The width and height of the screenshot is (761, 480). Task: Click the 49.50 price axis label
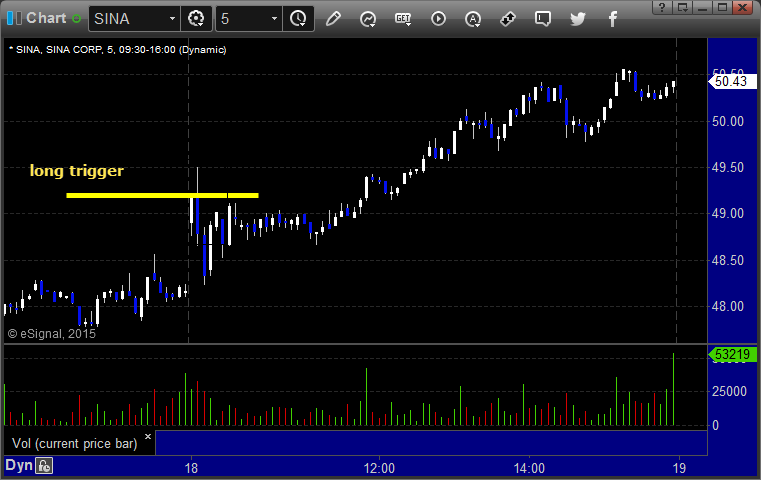pyautogui.click(x=728, y=167)
